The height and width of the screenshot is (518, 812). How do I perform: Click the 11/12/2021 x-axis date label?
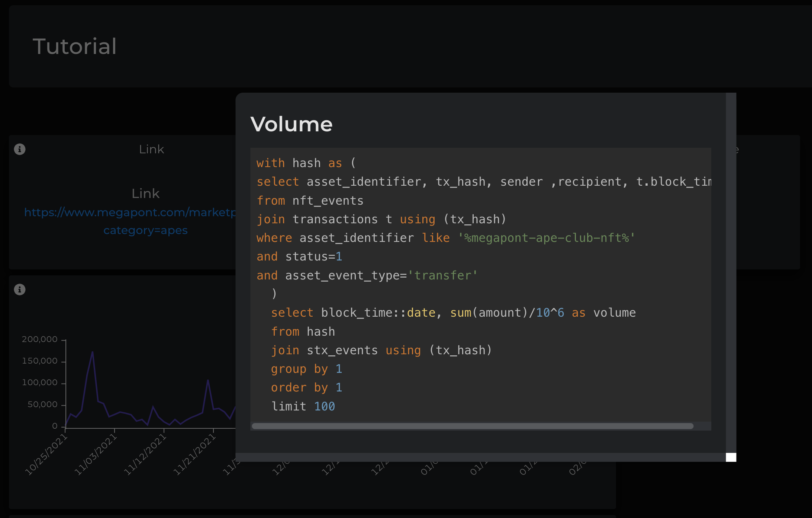pyautogui.click(x=145, y=455)
